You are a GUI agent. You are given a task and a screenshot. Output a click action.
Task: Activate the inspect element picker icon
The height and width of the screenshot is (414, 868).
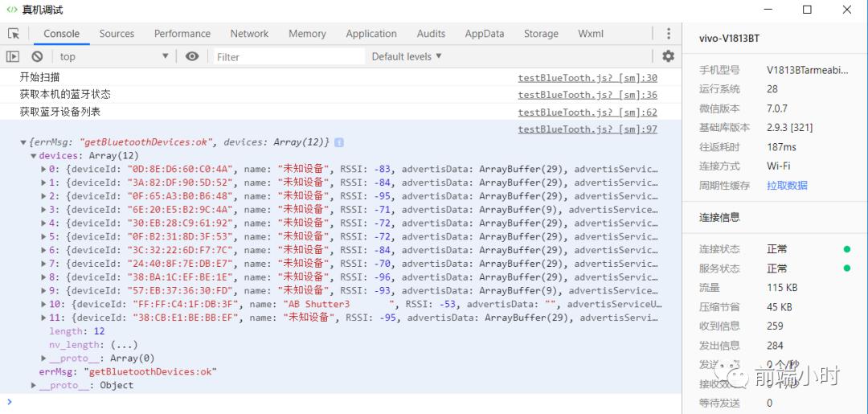(14, 34)
